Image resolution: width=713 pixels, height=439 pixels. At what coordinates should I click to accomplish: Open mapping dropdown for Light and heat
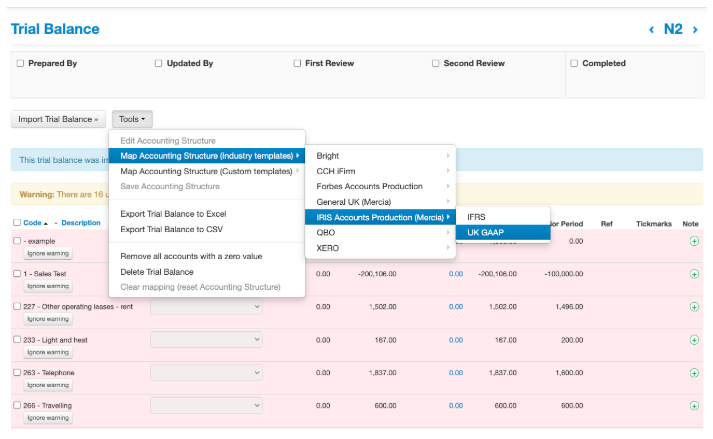tap(206, 340)
